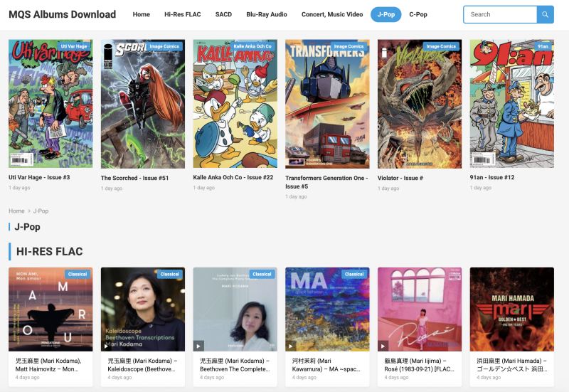The image size is (569, 392).
Task: Click play icon on Kaleidoscope album cover
Action: click(x=106, y=346)
